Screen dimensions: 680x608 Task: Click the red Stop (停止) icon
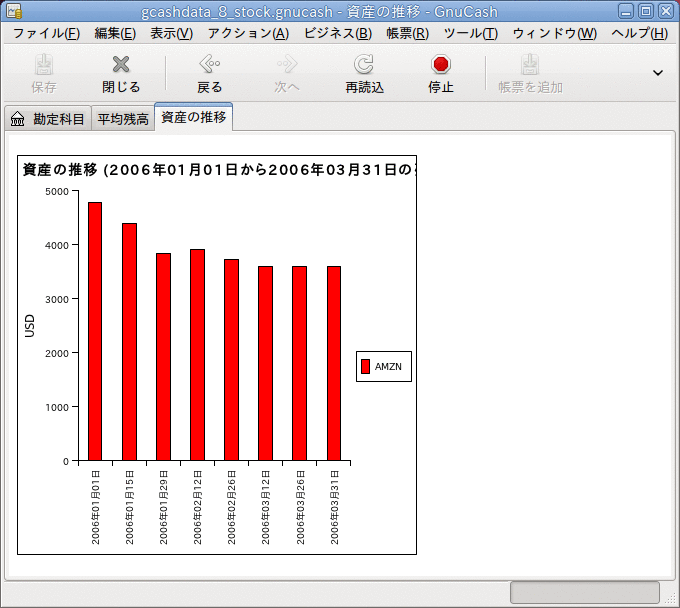440,66
